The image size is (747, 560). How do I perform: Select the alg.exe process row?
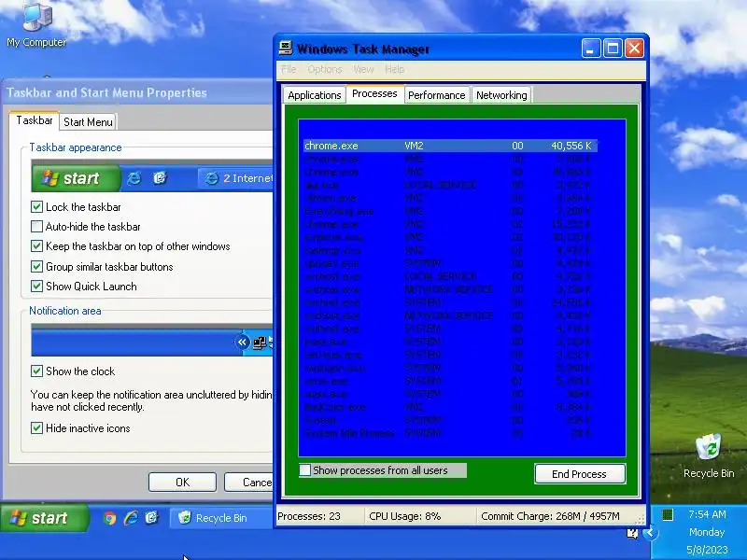point(450,185)
